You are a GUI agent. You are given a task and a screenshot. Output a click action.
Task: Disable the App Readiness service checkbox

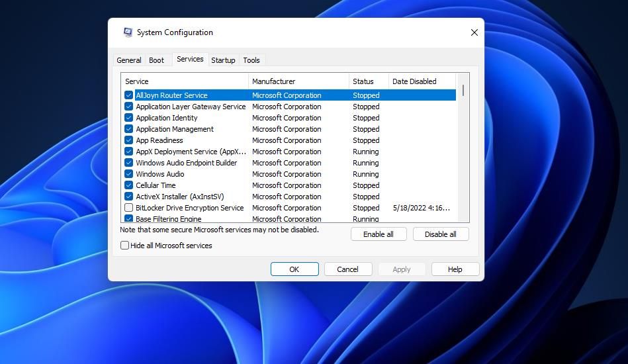click(x=129, y=140)
